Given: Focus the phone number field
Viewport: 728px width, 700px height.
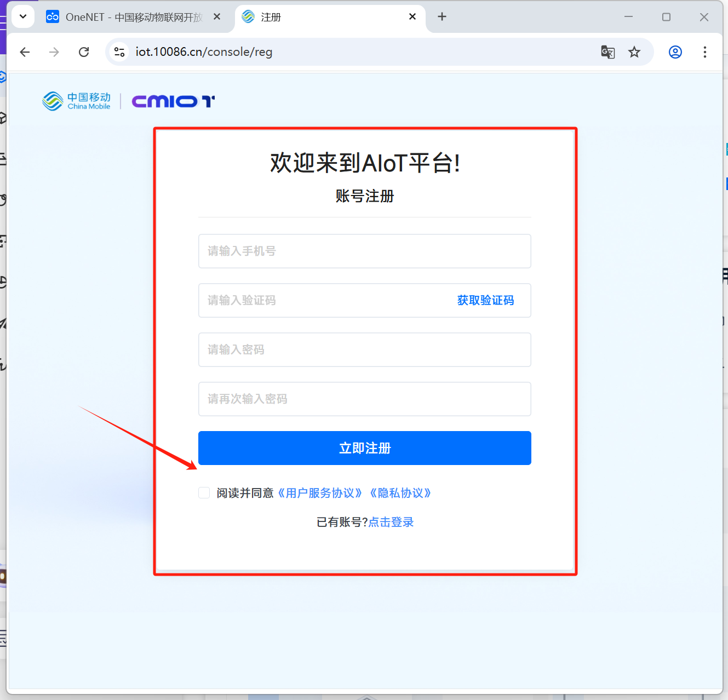Looking at the screenshot, I should (x=365, y=251).
